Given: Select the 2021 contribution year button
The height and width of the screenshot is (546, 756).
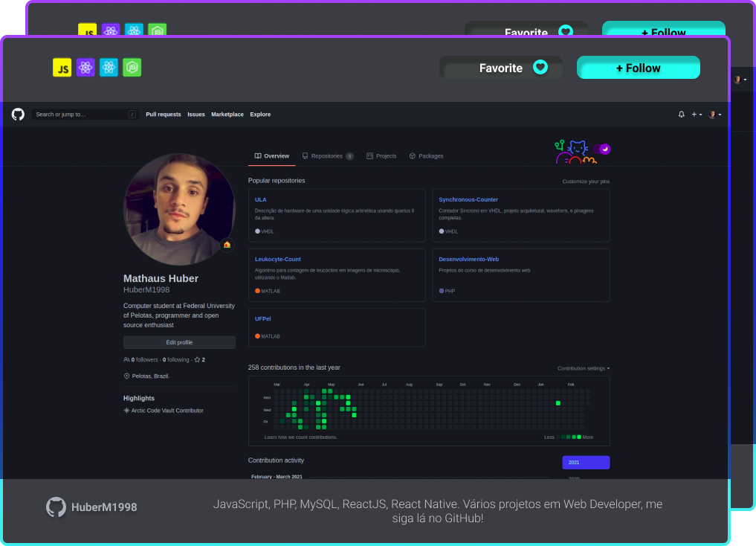Looking at the screenshot, I should point(586,463).
